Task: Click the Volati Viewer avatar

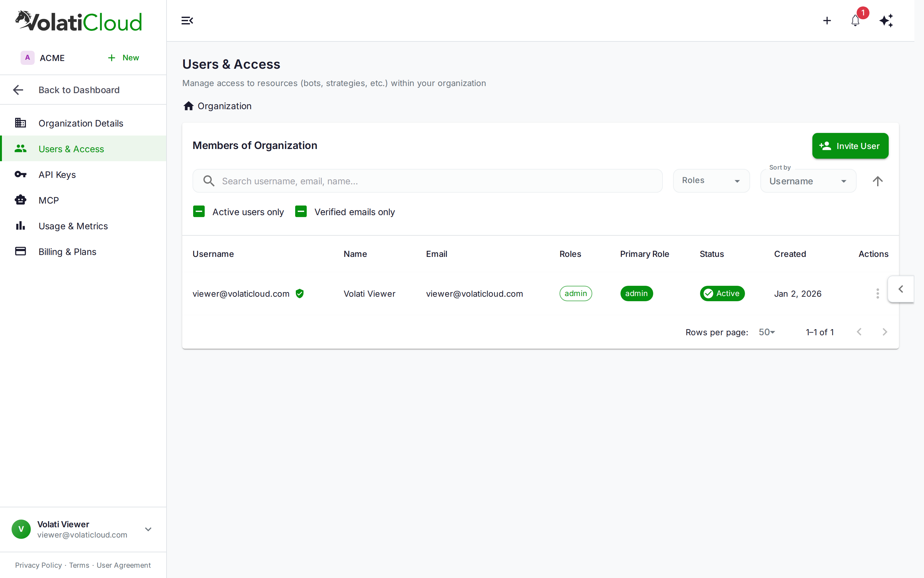Action: point(21,529)
